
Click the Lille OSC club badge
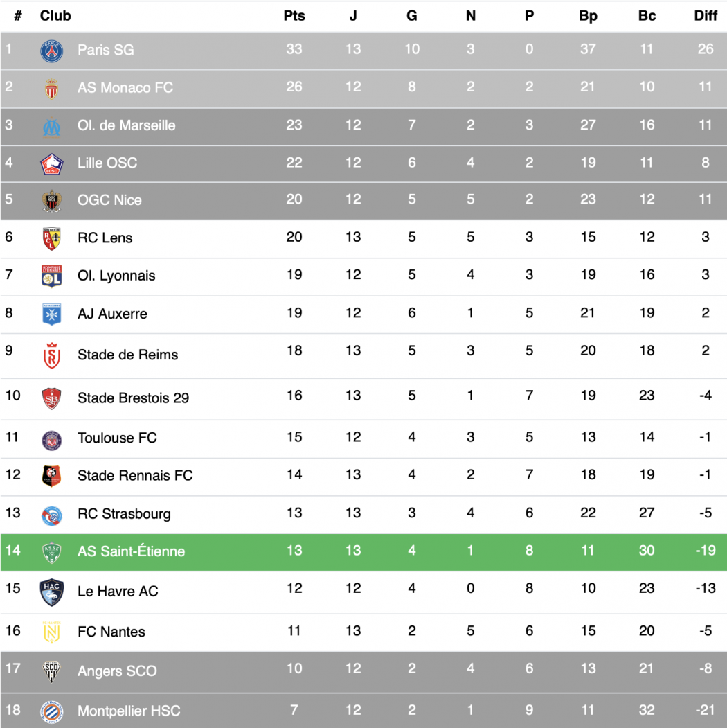[51, 164]
